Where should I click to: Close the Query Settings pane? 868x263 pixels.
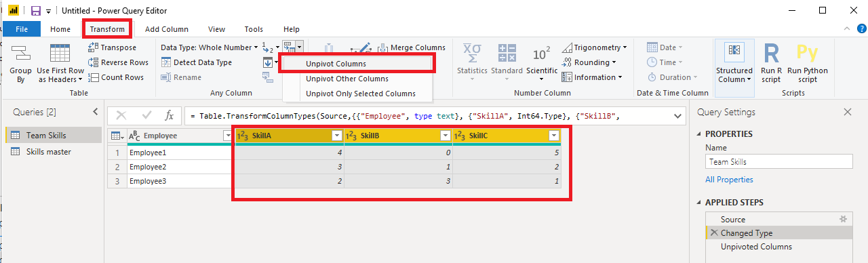(848, 112)
